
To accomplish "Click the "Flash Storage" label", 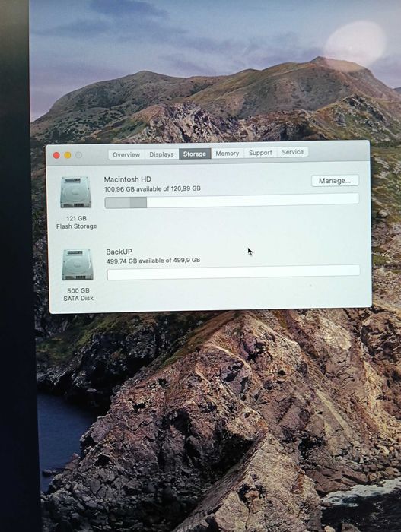I will pyautogui.click(x=76, y=226).
